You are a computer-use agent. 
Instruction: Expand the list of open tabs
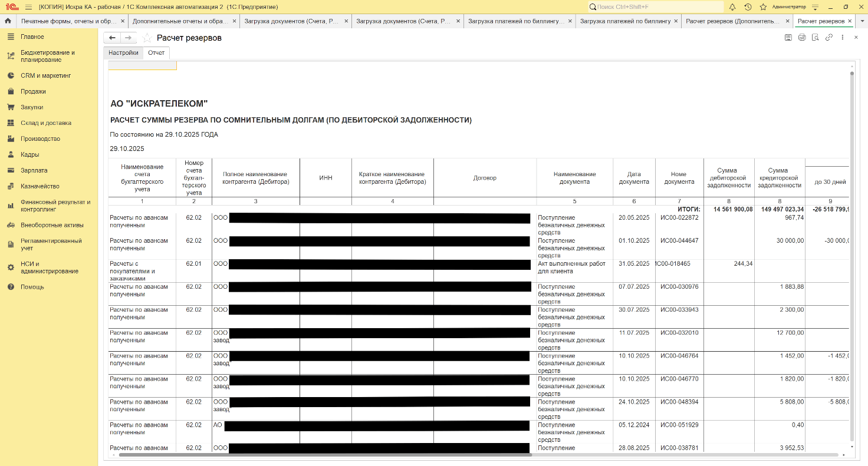pyautogui.click(x=862, y=21)
